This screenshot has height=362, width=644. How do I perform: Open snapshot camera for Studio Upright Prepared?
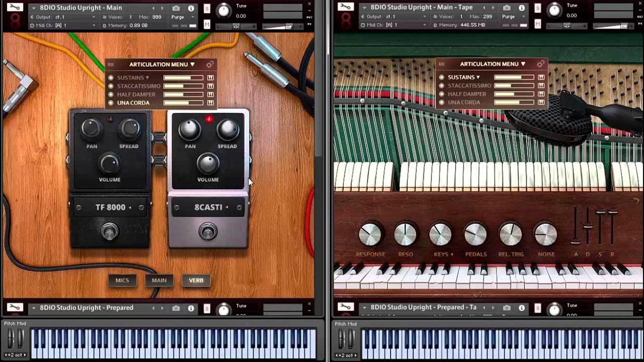tap(175, 308)
